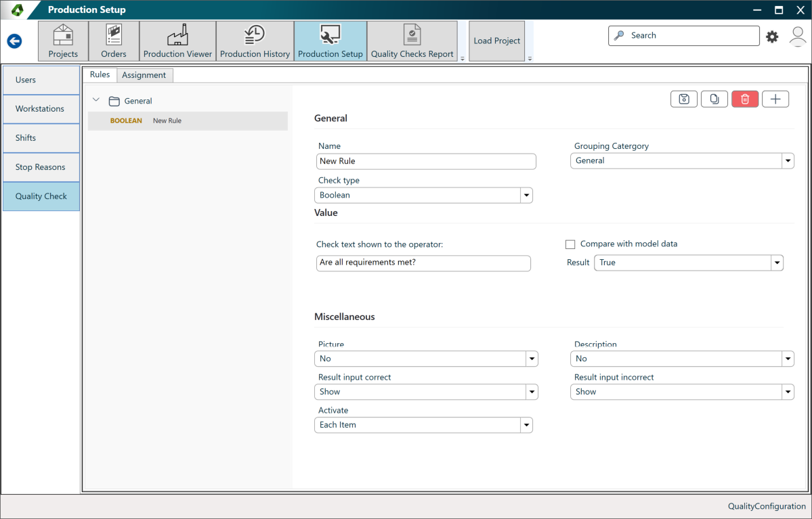Switch to the Rules tab
Screen dimensions: 812x519
pos(100,74)
